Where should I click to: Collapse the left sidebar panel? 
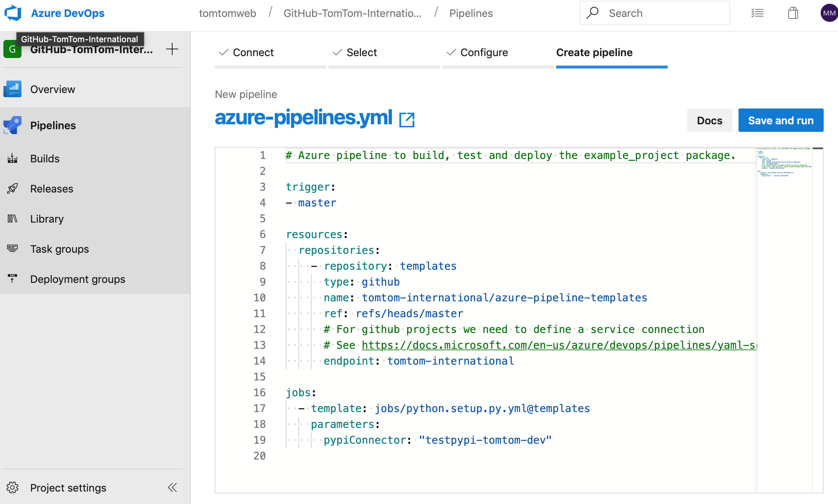pyautogui.click(x=172, y=487)
